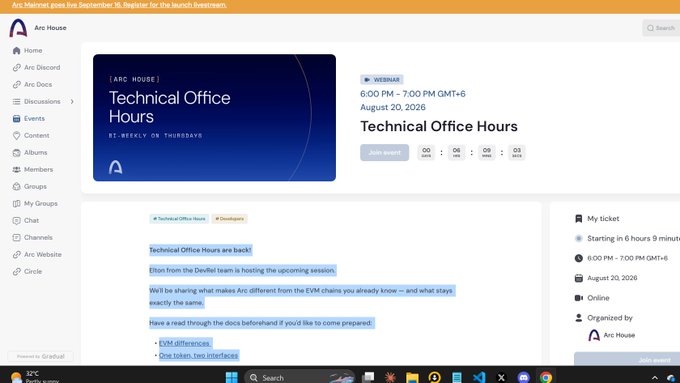Open the EVM differences link
This screenshot has height=383, width=680.
click(x=184, y=343)
